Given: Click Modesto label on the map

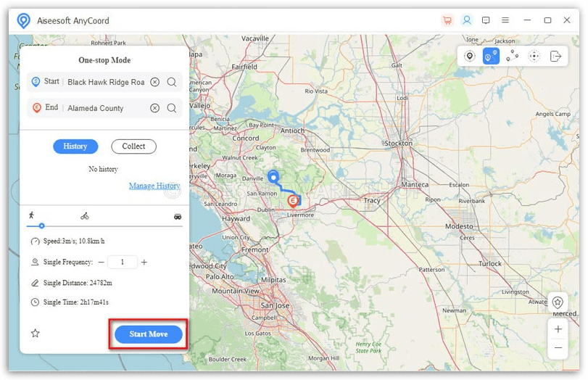Looking at the screenshot, I should pos(459,226).
